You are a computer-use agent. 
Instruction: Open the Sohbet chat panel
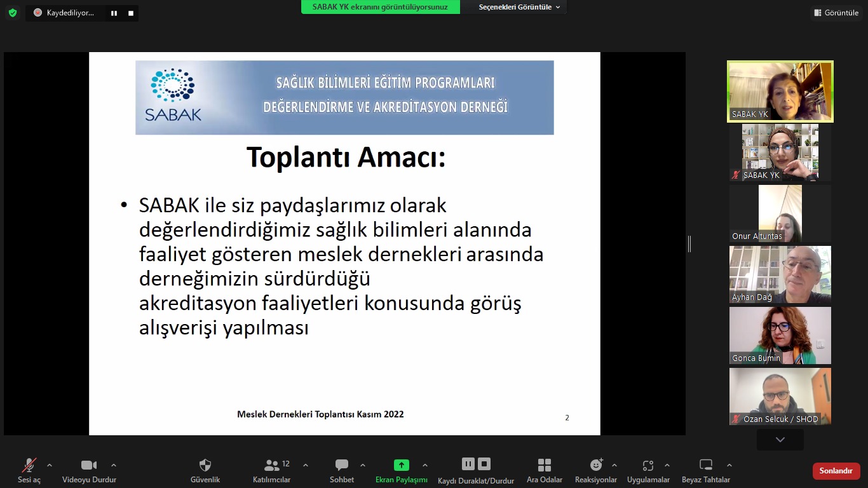tap(342, 471)
